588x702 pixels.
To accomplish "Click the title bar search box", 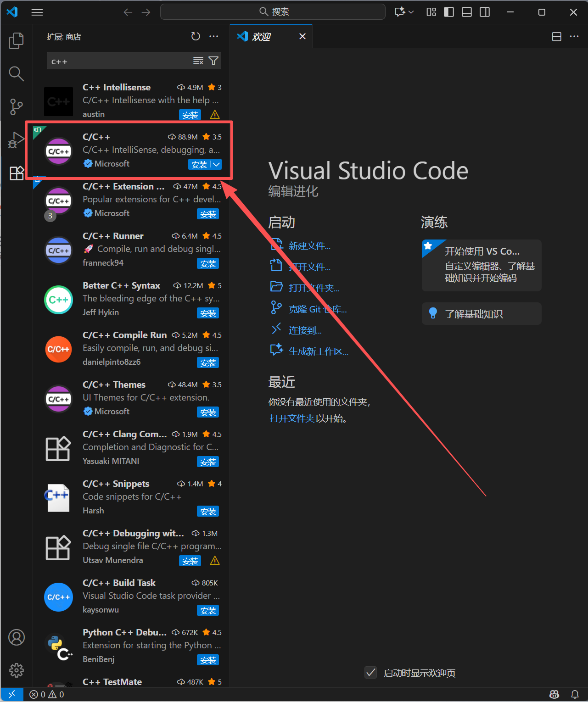I will click(273, 12).
